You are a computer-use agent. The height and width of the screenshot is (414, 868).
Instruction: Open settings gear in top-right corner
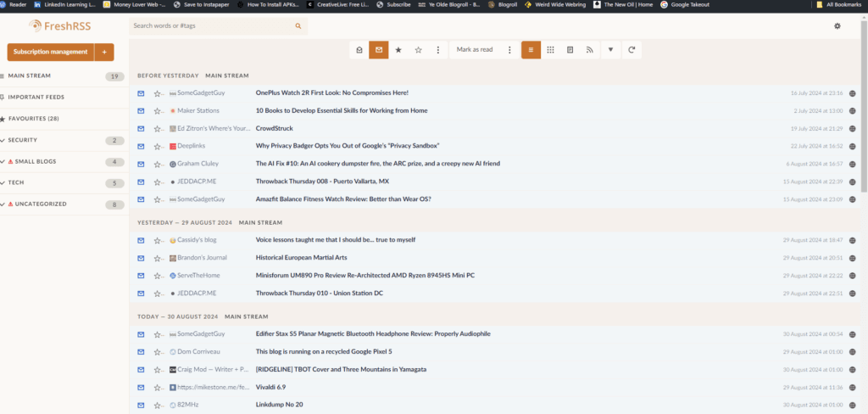(x=837, y=26)
